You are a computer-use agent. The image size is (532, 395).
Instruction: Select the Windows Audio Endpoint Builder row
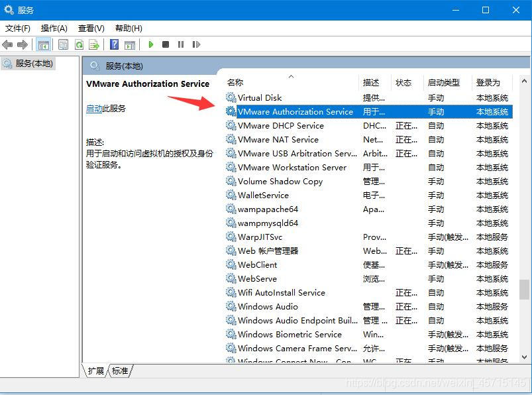[369, 320]
